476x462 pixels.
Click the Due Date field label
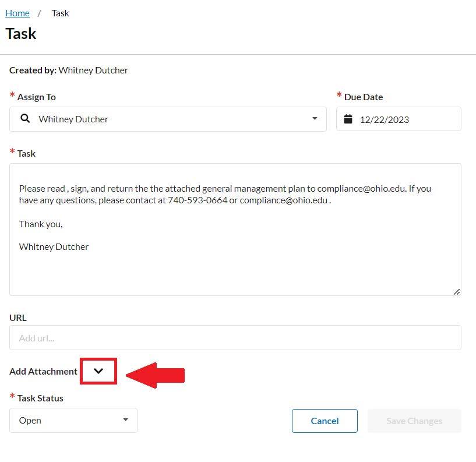364,97
